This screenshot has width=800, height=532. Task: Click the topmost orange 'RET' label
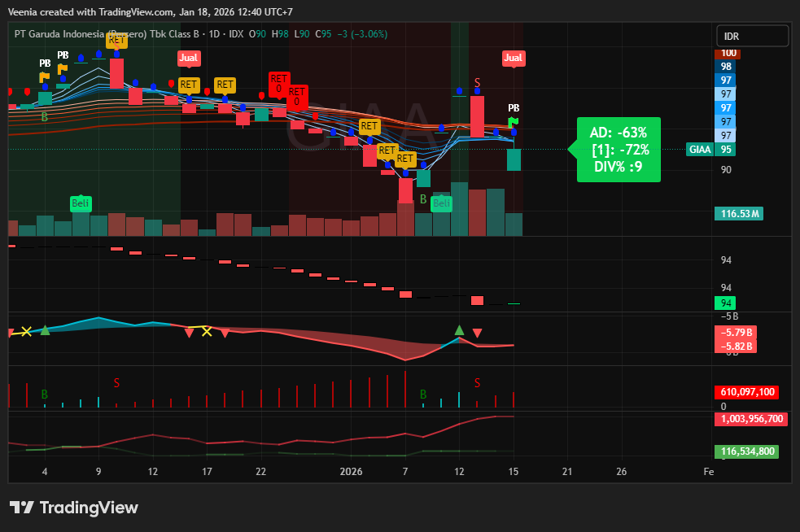click(116, 40)
